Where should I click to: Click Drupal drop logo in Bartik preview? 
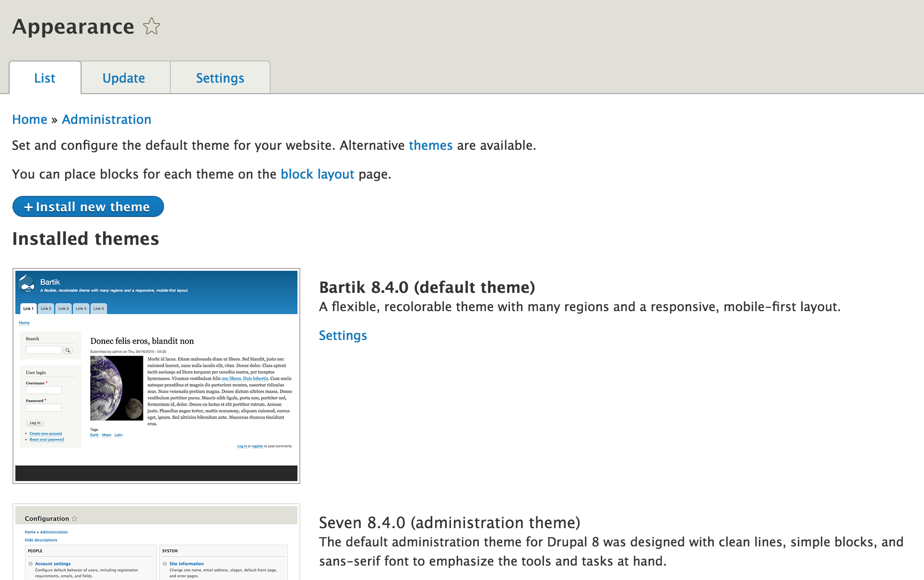(27, 284)
